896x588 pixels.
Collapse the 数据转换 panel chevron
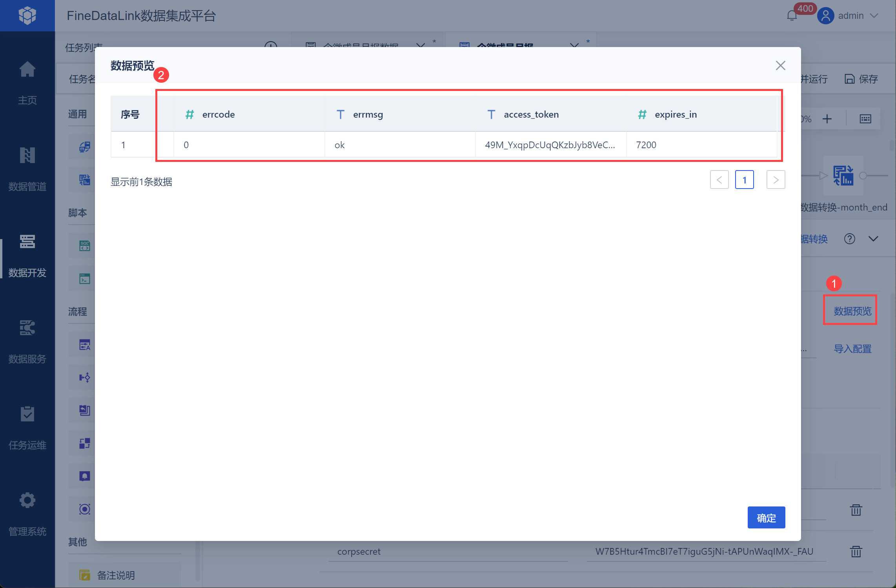873,239
